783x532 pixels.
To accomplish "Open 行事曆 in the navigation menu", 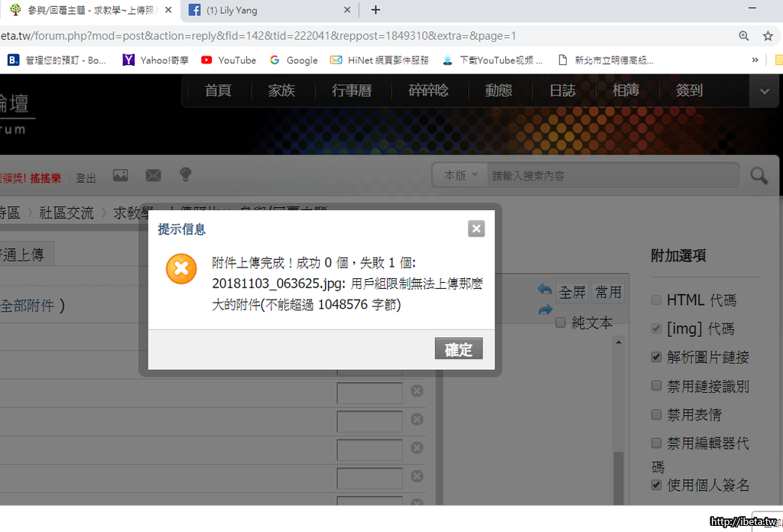I will [352, 90].
